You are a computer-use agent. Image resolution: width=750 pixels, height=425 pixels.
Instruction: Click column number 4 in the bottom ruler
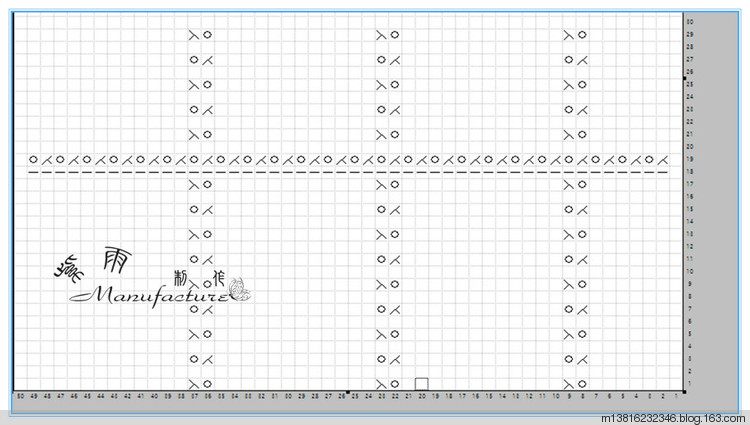(x=636, y=396)
